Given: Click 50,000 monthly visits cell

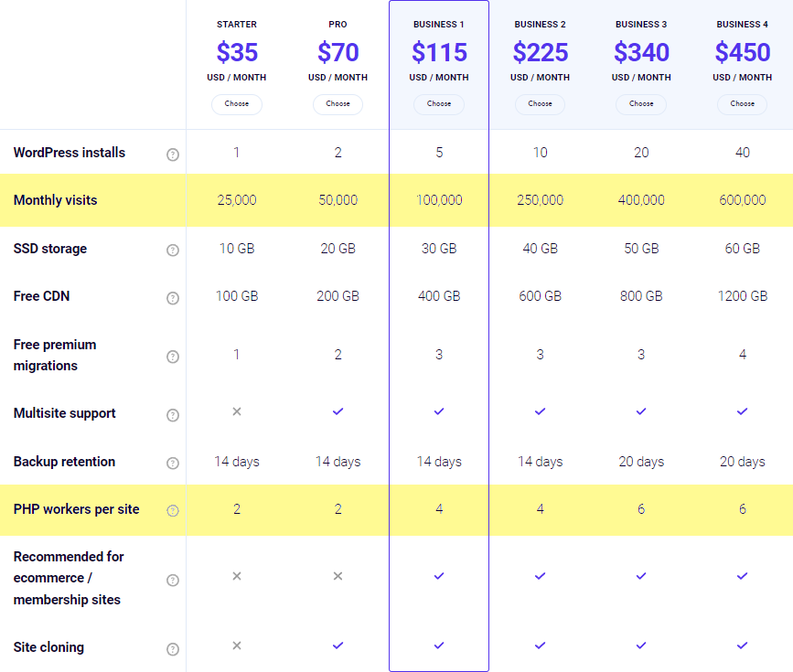Looking at the screenshot, I should pos(338,200).
